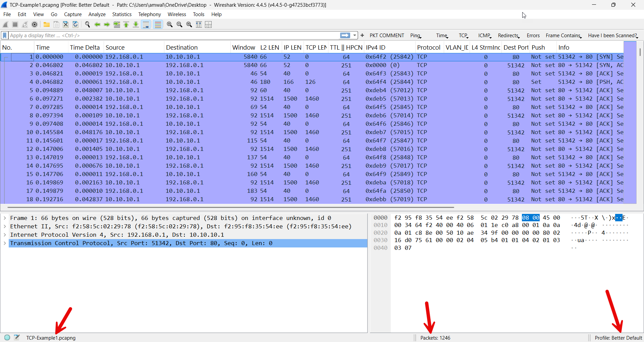The width and height of the screenshot is (644, 342).
Task: Select the Find a packet magnifier icon
Action: 87,24
